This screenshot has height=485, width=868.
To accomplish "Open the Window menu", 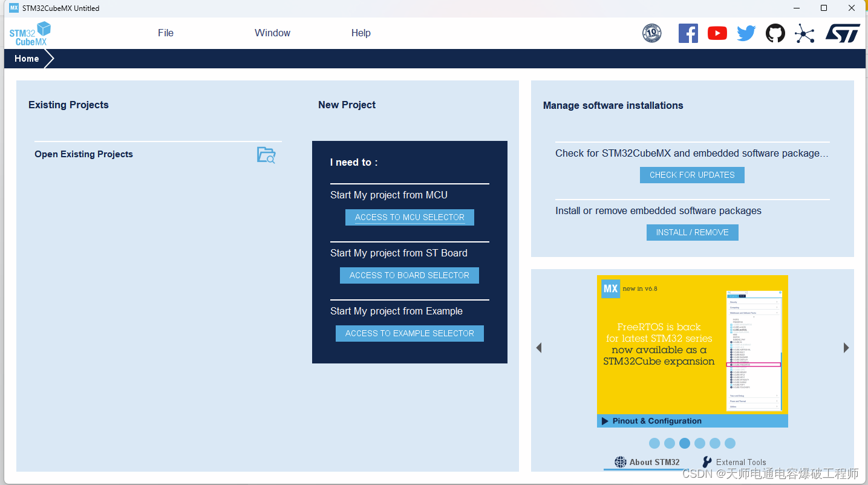I will [x=272, y=33].
